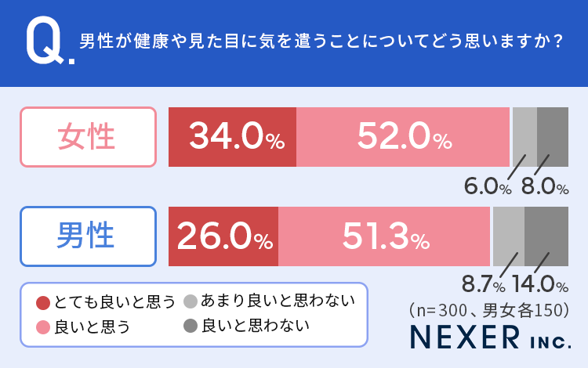Click the 52.0% segment of the 女性 bar
Image resolution: width=588 pixels, height=368 pixels.
(x=403, y=137)
